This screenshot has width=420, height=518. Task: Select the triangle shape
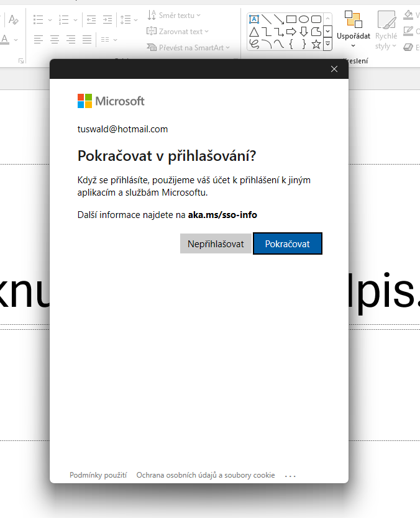[253, 32]
